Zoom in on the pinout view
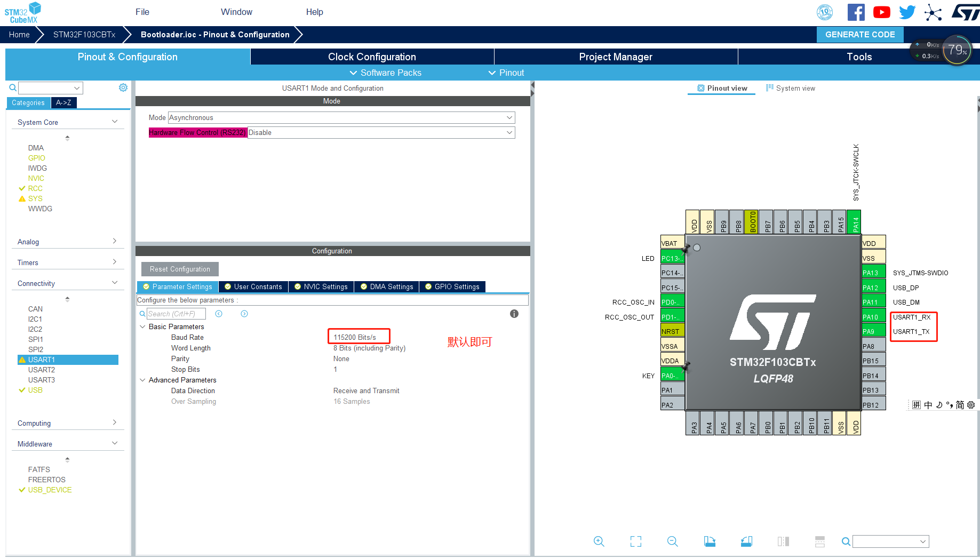 599,541
